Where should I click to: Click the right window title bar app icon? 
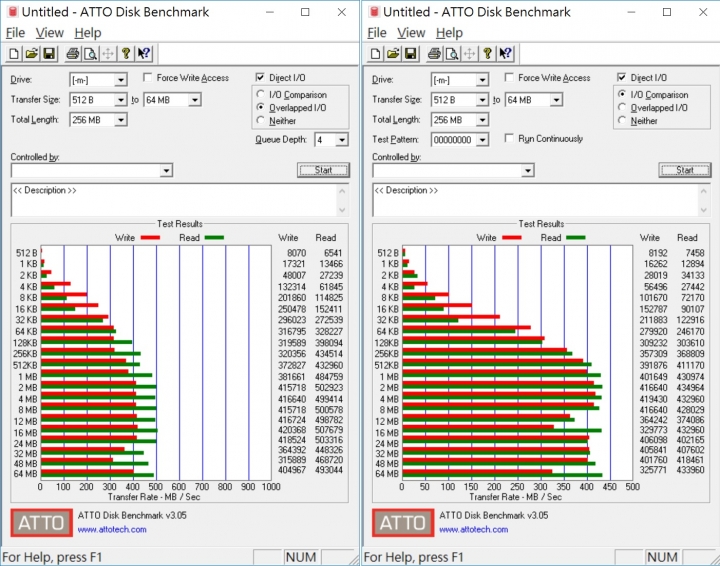[374, 12]
